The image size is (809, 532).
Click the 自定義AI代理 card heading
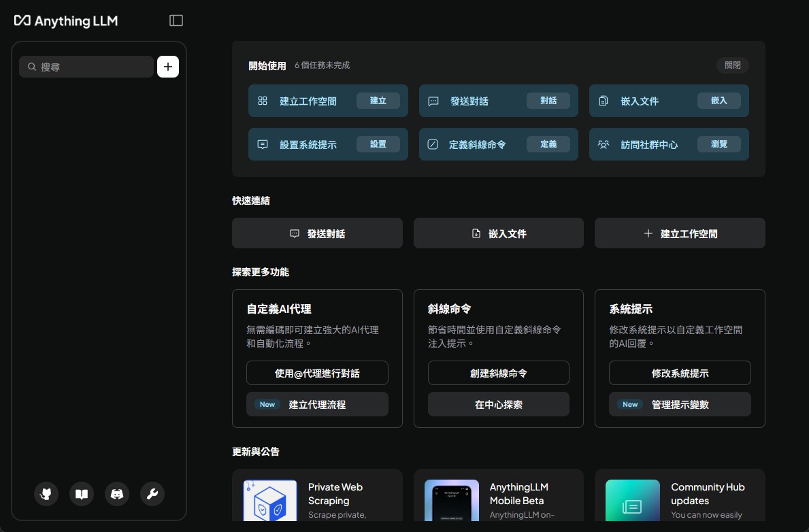pyautogui.click(x=279, y=309)
